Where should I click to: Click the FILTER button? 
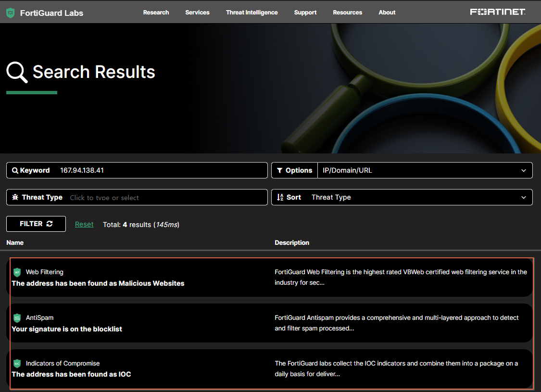coord(36,224)
